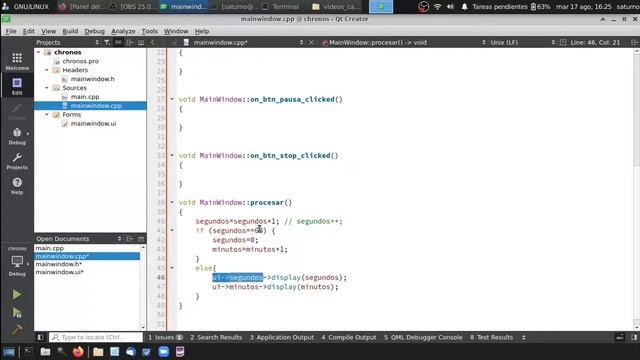This screenshot has width=640, height=360.
Task: Synchronize with editor link icon
Action: click(x=118, y=42)
